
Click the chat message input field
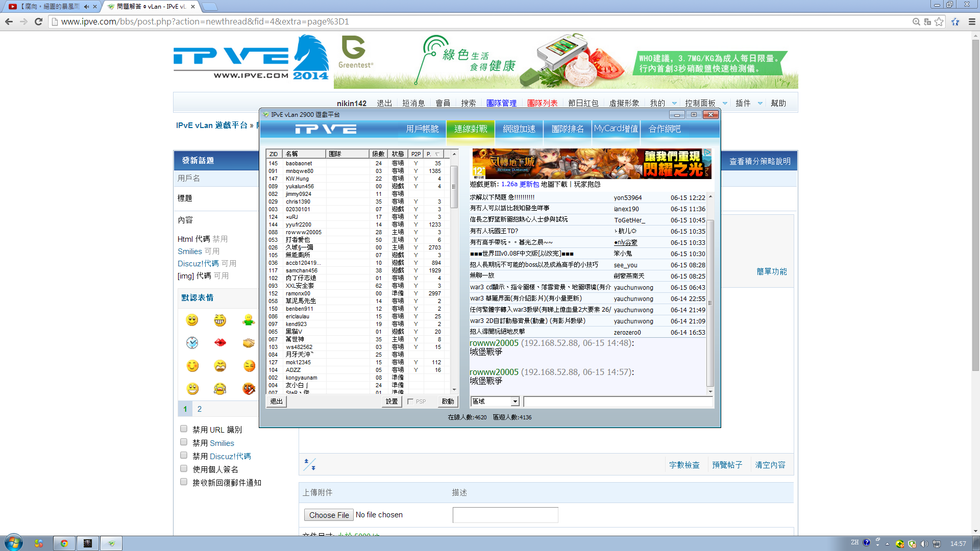618,402
